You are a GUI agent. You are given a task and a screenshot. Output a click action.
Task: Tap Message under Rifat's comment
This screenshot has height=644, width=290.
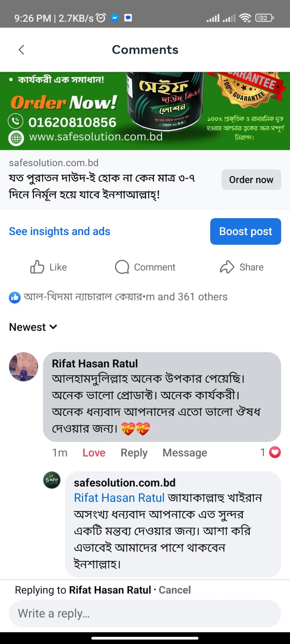coord(185,453)
